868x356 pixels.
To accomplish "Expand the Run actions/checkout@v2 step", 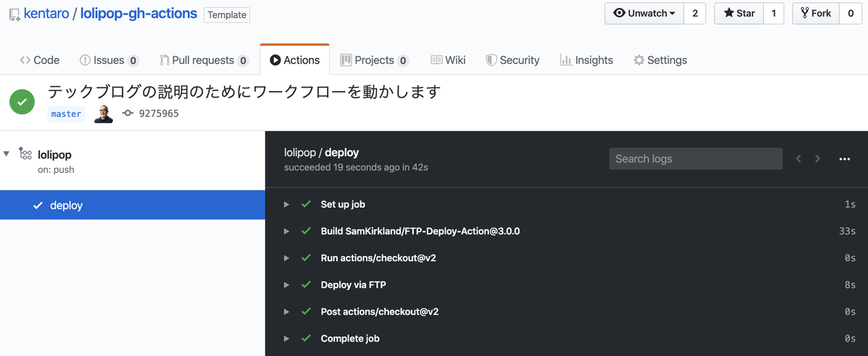I will click(x=286, y=258).
